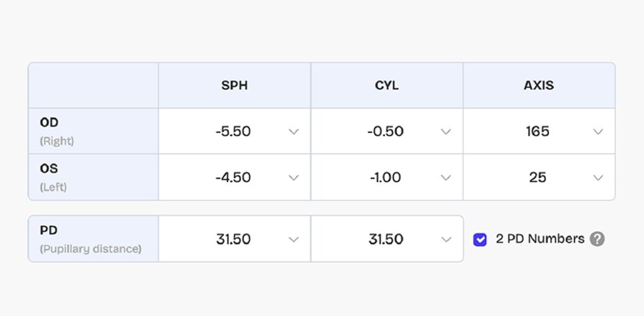Click the OS cylinder value -1.00
Image resolution: width=644 pixels, height=316 pixels.
click(385, 177)
